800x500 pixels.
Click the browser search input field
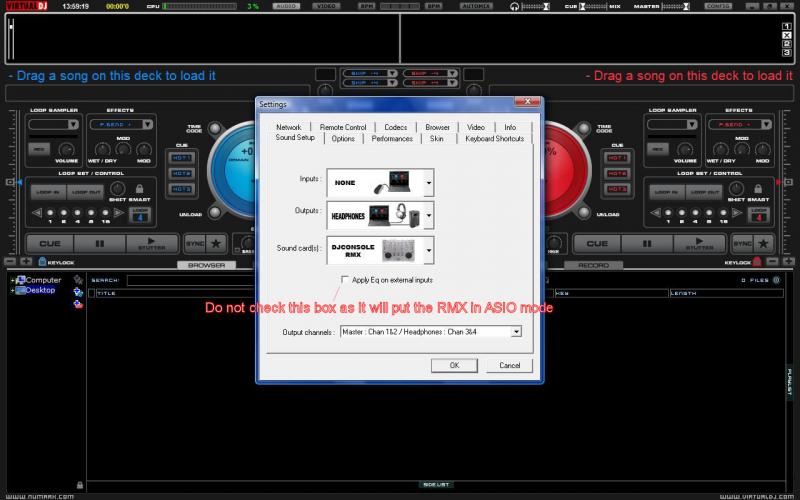click(191, 280)
